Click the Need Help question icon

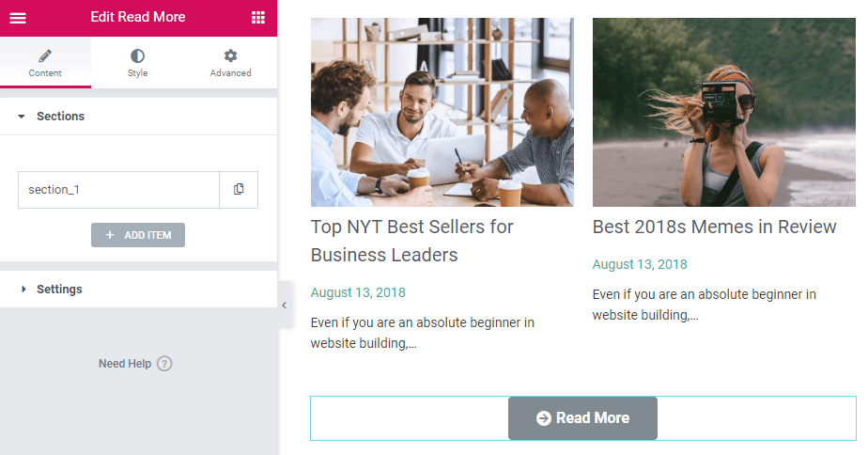click(164, 364)
